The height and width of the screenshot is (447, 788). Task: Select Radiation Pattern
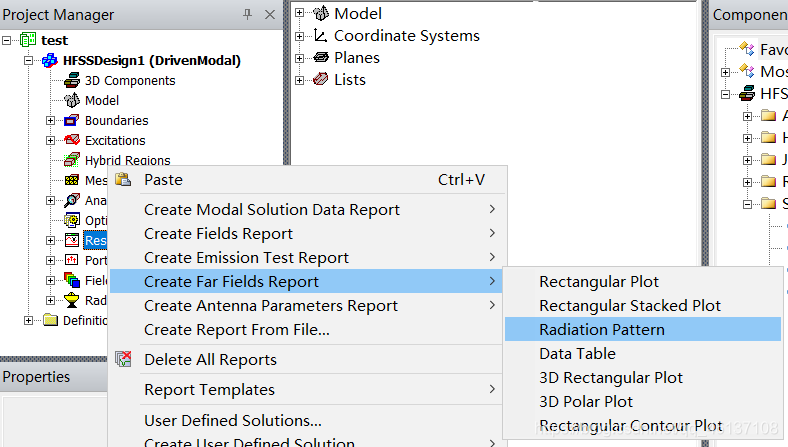pos(643,329)
